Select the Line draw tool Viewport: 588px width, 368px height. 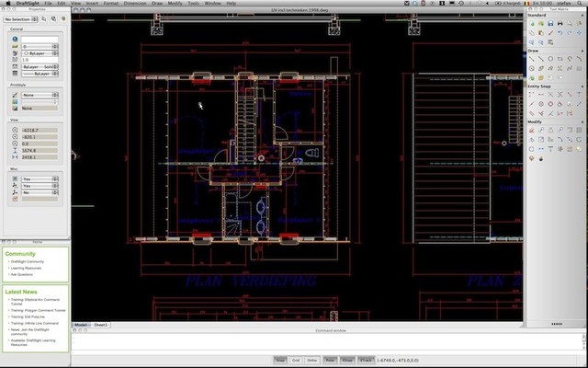tap(532, 59)
